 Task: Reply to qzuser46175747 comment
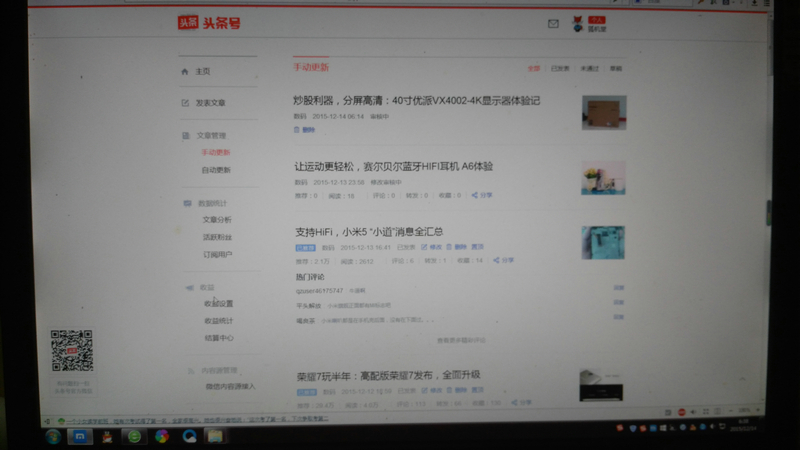tap(619, 288)
